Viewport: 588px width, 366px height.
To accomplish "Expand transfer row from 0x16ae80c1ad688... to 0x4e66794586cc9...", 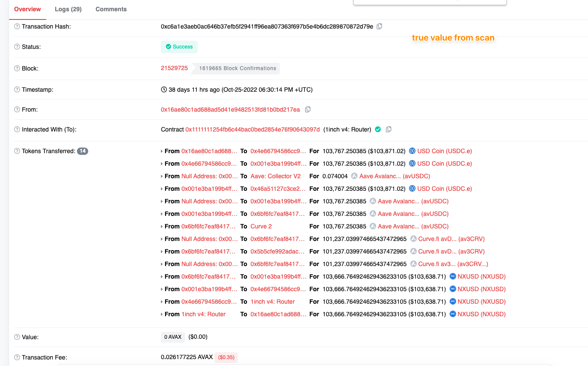I will tap(162, 151).
